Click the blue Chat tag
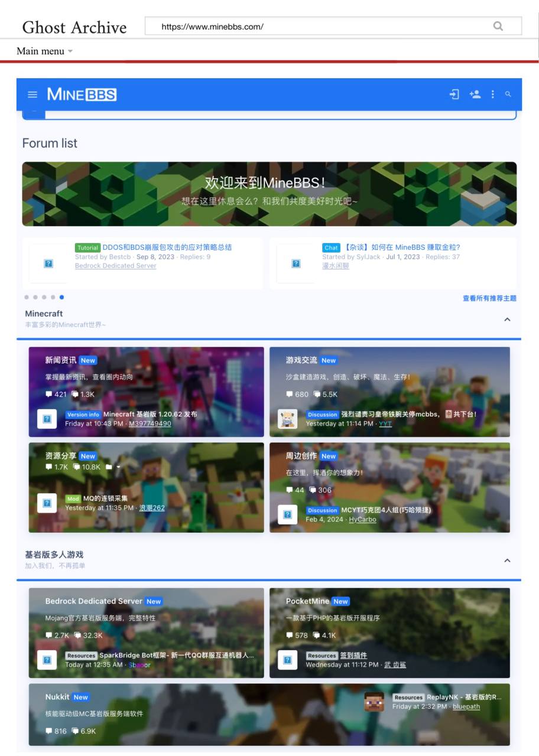 click(331, 247)
